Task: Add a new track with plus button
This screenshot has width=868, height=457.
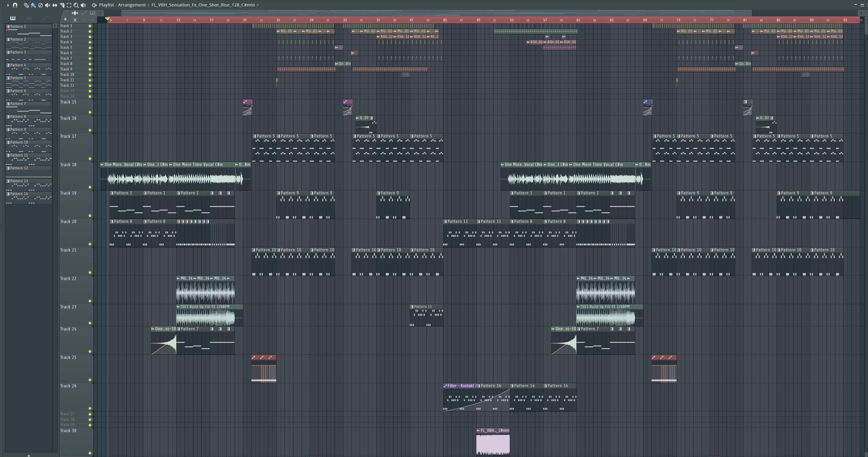Action: tap(65, 20)
